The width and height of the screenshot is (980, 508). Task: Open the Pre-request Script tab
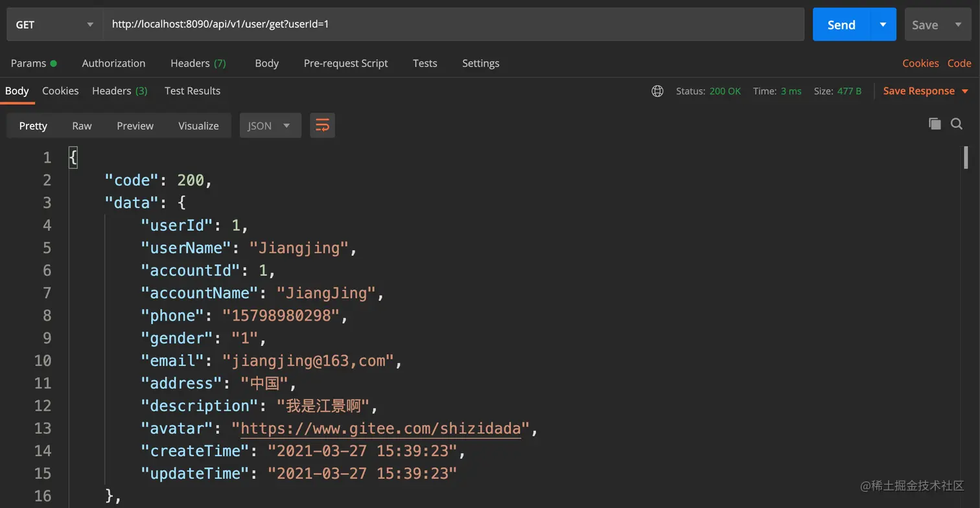pyautogui.click(x=345, y=63)
